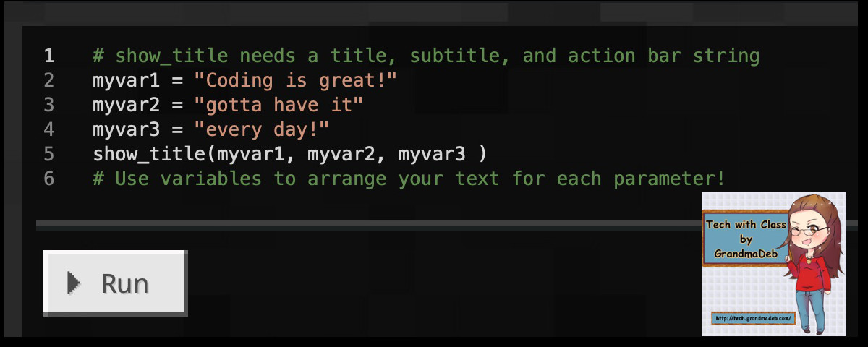The height and width of the screenshot is (347, 868).
Task: Click inside the "gotta have it" string
Action: tap(279, 105)
